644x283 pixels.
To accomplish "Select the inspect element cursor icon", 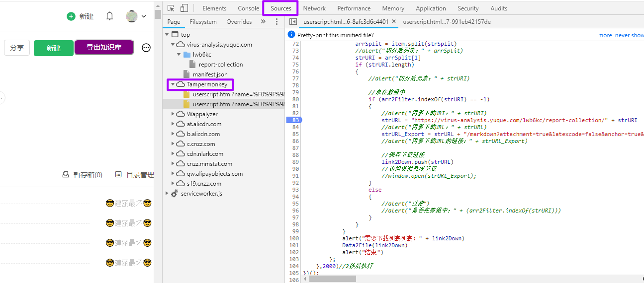I will point(171,8).
